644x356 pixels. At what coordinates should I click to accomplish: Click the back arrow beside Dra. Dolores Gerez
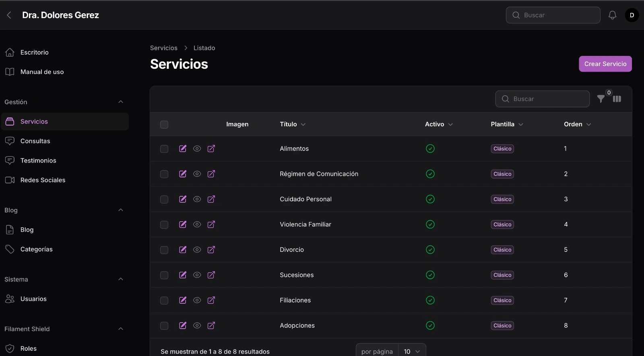(x=9, y=15)
